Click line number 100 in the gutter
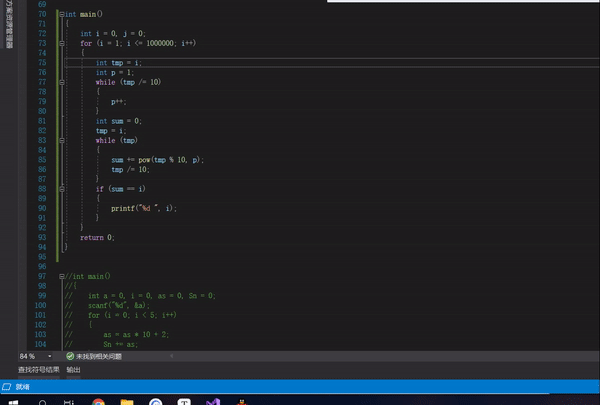 coord(41,305)
